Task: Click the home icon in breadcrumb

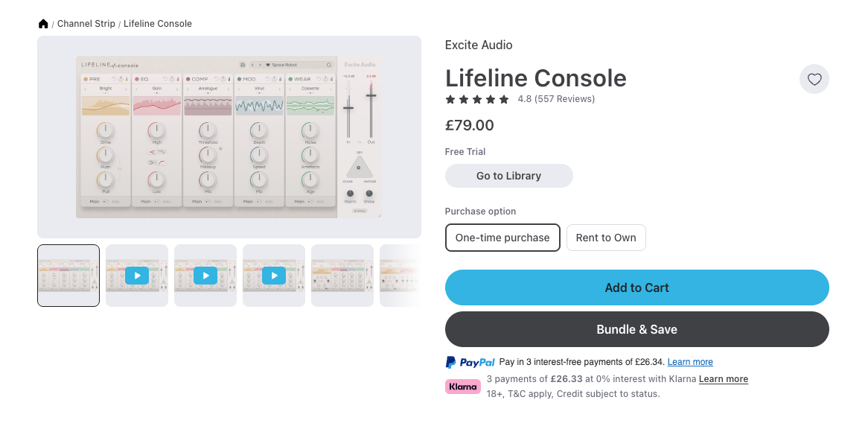Action: point(43,24)
